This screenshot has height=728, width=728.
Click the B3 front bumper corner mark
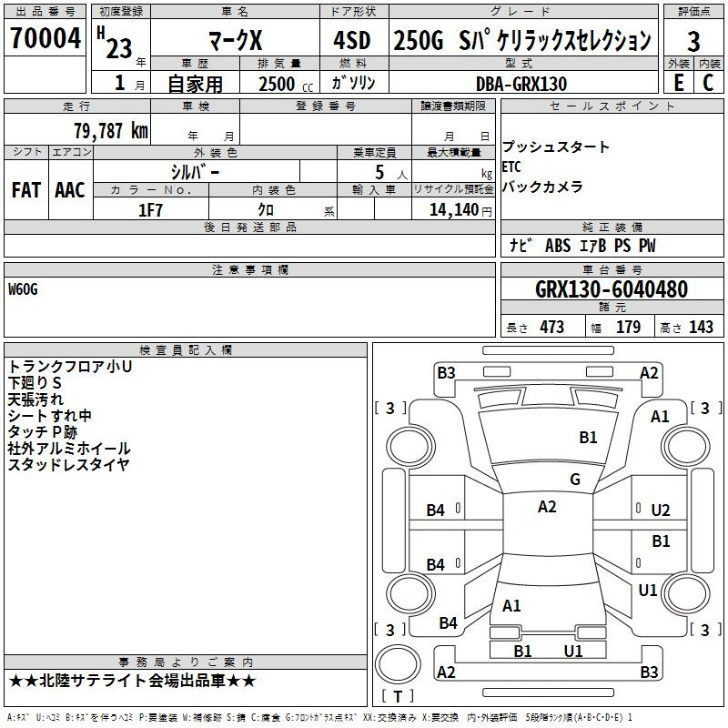click(x=446, y=373)
